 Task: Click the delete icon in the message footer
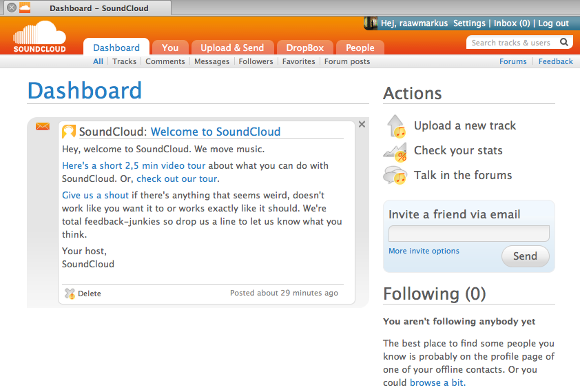tap(70, 293)
